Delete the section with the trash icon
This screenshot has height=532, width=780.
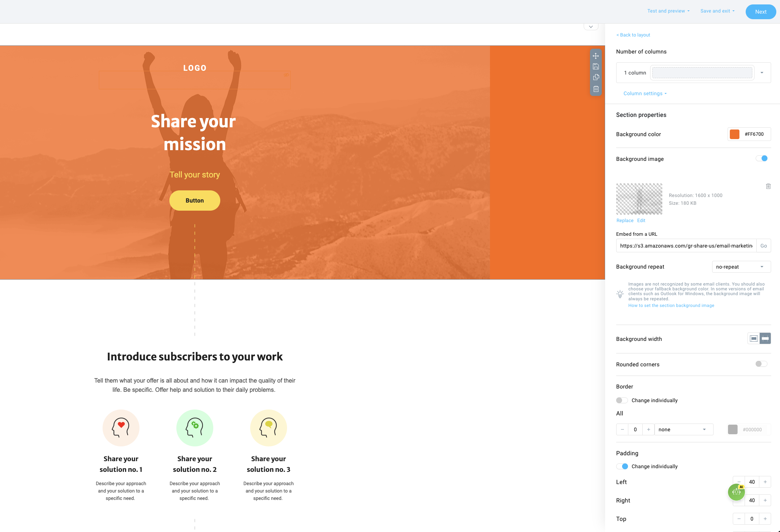tap(596, 88)
